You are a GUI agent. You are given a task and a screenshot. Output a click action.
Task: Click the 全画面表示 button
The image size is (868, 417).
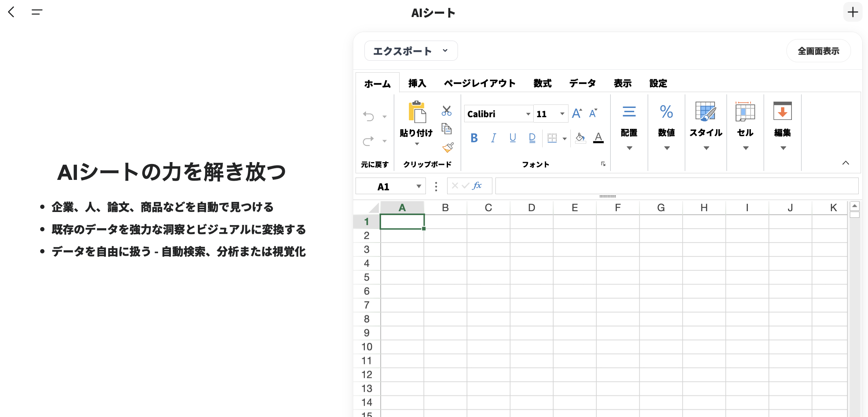pyautogui.click(x=818, y=51)
